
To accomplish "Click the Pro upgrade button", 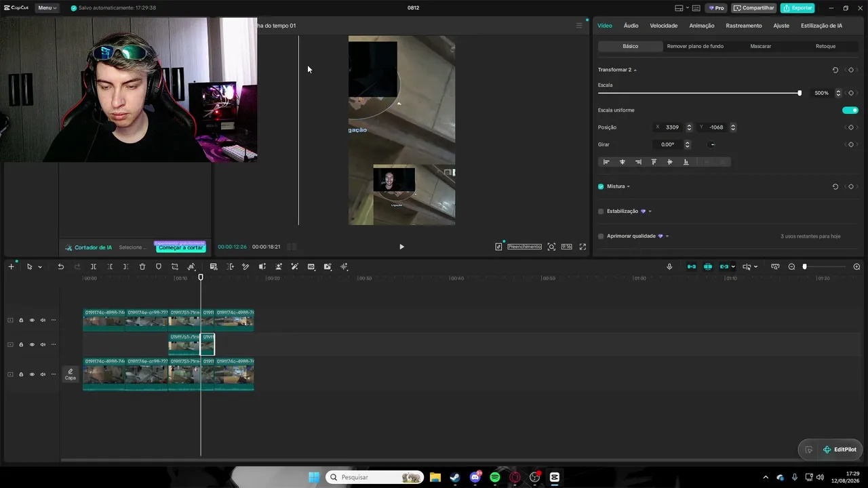I will point(716,8).
